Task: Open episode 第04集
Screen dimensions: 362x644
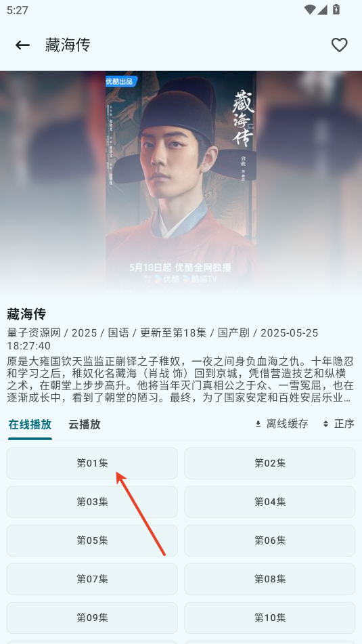Action: click(x=270, y=502)
